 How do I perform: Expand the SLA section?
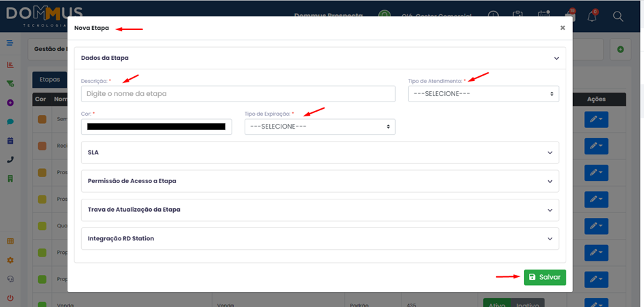[x=320, y=152]
